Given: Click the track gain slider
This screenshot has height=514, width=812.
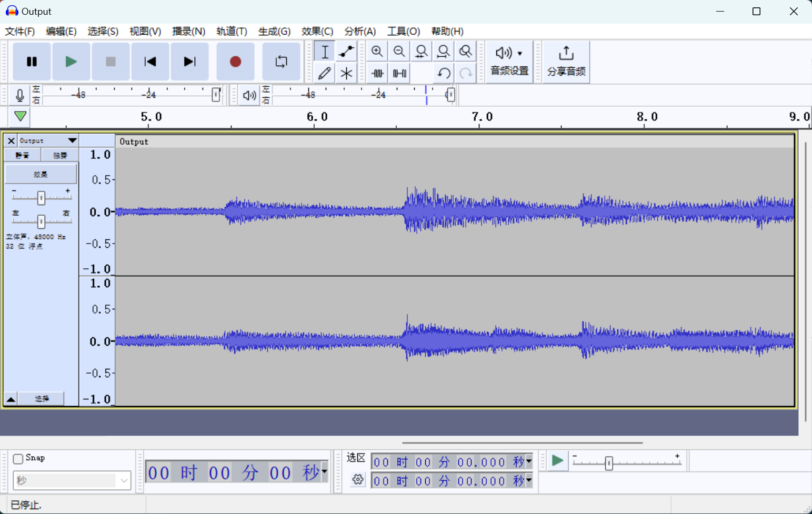Looking at the screenshot, I should tap(41, 198).
